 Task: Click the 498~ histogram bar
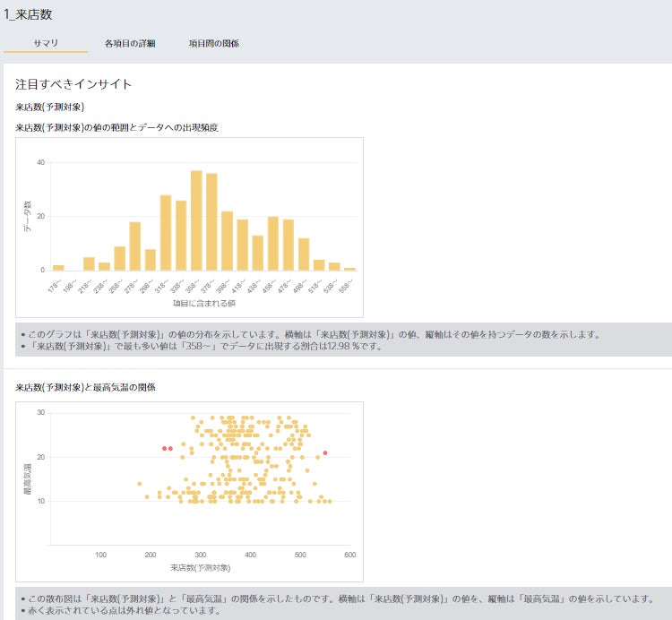[x=304, y=254]
